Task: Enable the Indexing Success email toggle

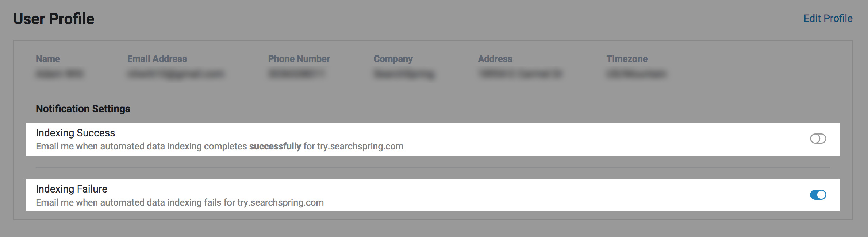Action: coord(818,139)
